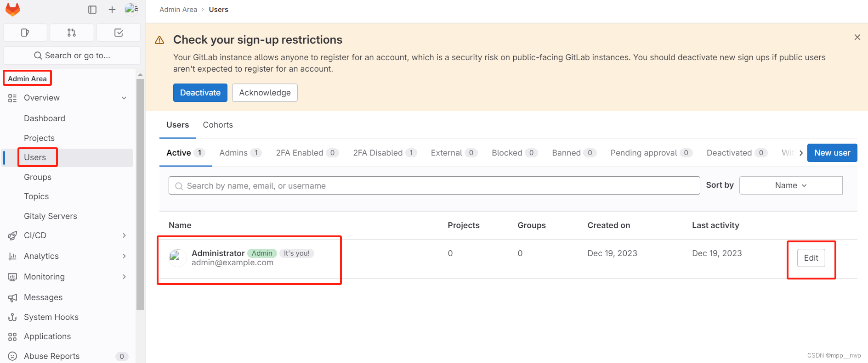
Task: Expand the CI/CD section chevron
Action: (124, 235)
